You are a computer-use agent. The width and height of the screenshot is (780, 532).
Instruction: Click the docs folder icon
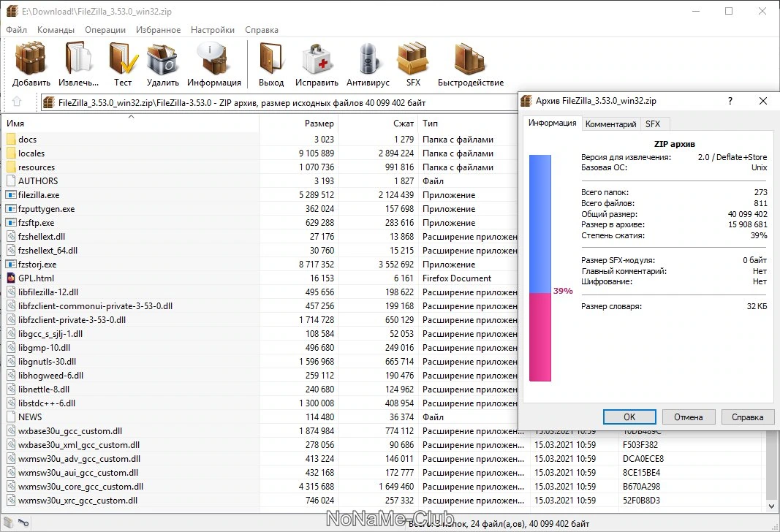click(12, 140)
